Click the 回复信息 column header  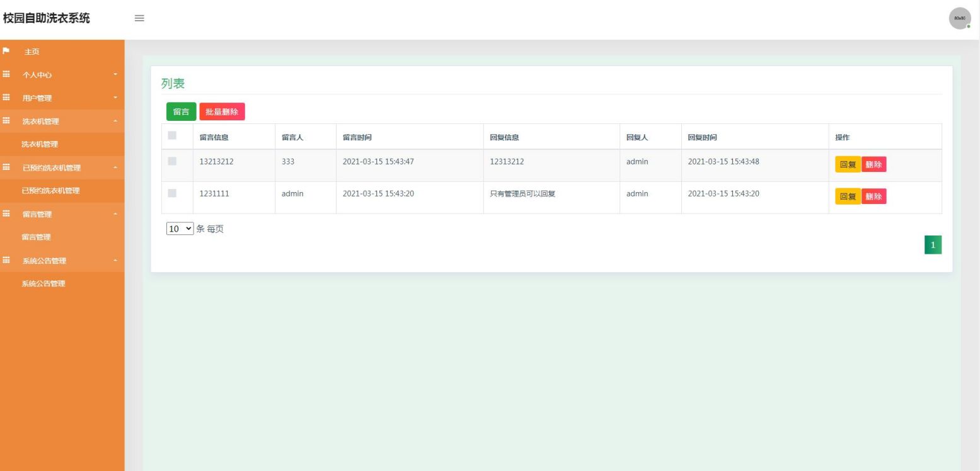(x=504, y=137)
